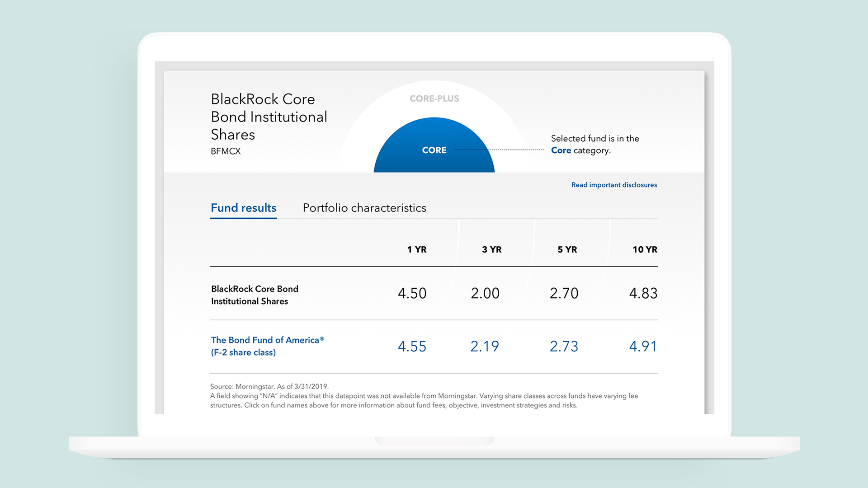Open the Portfolio characteristics tab
The width and height of the screenshot is (868, 488).
coord(364,208)
